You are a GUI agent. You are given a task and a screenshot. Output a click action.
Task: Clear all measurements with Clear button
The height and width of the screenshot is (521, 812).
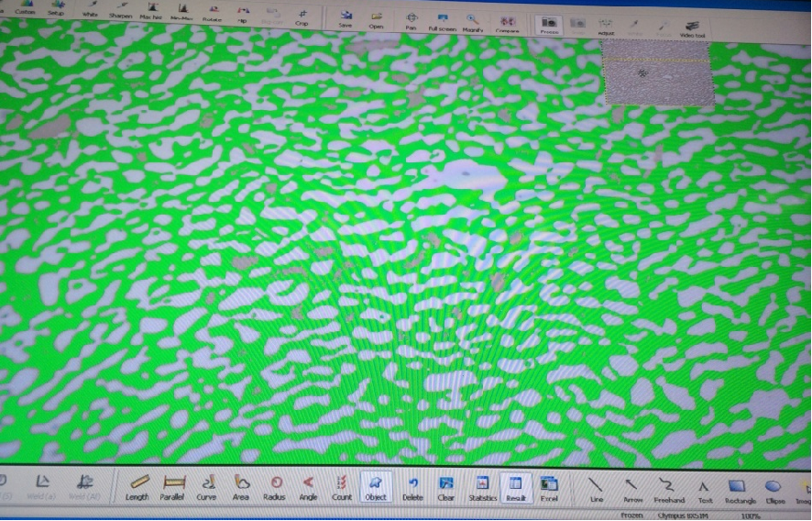(x=446, y=486)
